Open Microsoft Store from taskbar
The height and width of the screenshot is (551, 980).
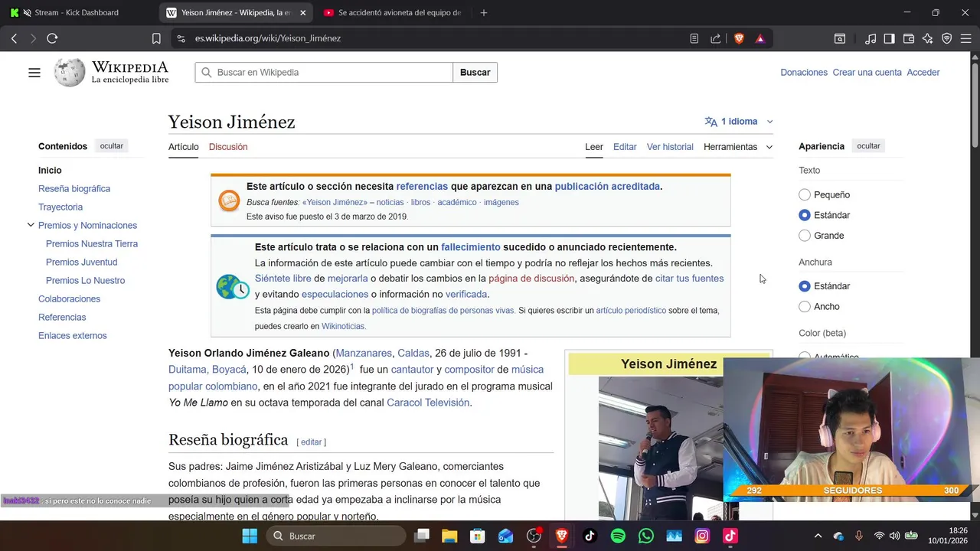pyautogui.click(x=477, y=536)
